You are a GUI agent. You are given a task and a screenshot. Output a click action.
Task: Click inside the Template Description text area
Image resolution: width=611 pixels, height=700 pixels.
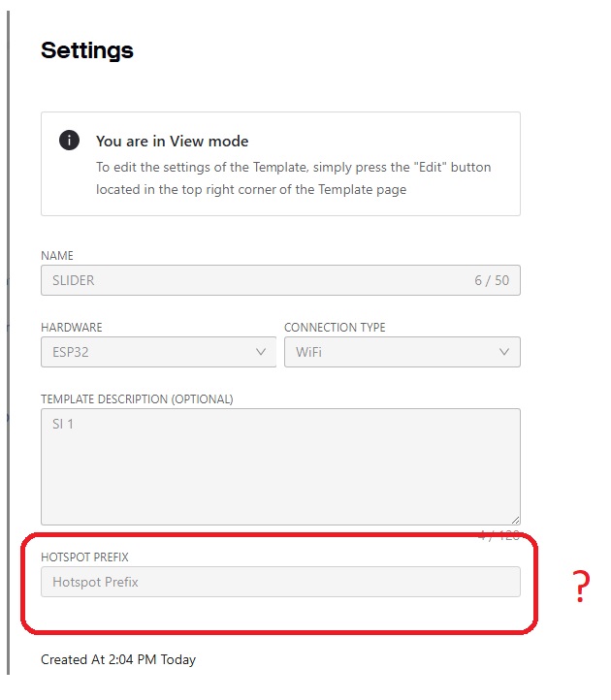point(280,466)
